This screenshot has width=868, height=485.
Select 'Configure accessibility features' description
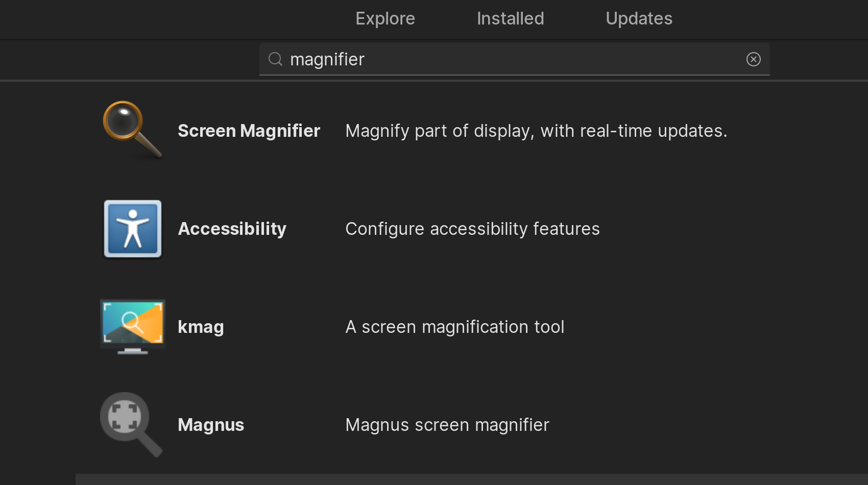(x=473, y=229)
